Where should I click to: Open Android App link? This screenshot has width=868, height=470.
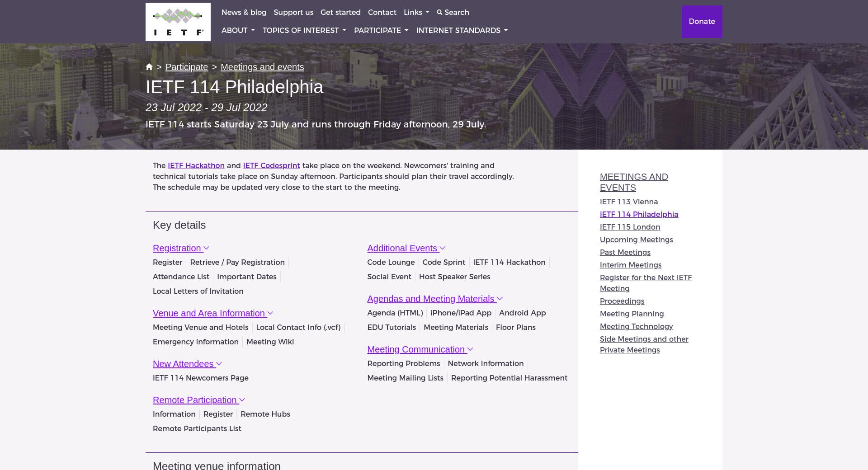(x=523, y=313)
